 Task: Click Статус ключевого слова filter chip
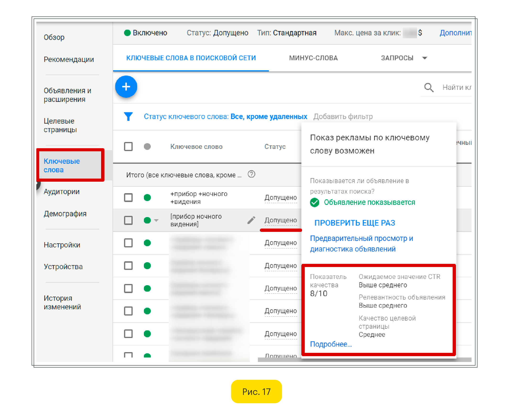point(225,116)
